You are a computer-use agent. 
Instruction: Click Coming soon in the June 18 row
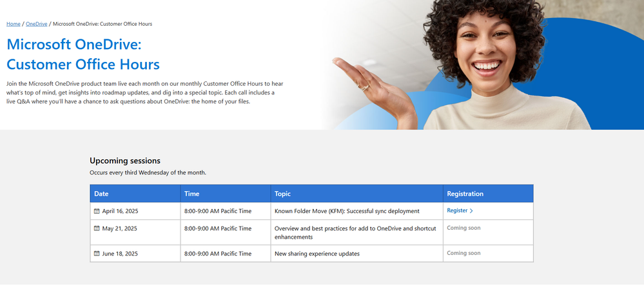[463, 253]
